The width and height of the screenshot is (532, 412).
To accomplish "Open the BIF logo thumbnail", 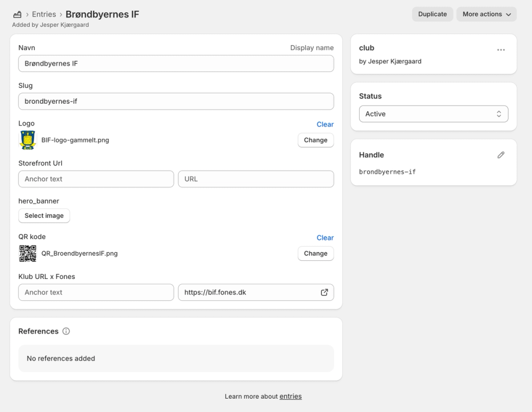I will [x=28, y=140].
